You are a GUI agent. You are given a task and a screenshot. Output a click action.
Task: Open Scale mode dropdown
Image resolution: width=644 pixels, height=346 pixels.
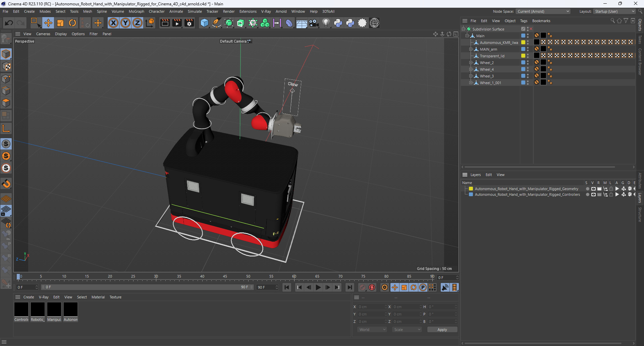[x=407, y=330]
